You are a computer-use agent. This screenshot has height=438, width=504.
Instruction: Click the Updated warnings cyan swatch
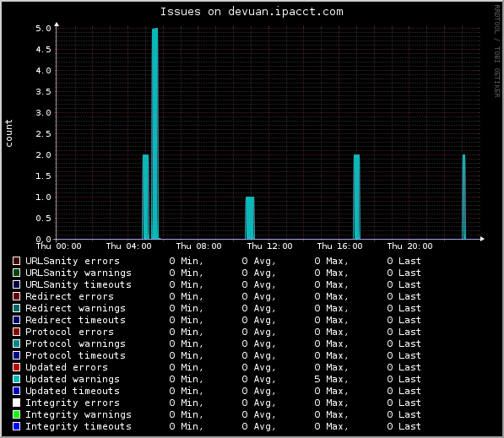coord(16,379)
